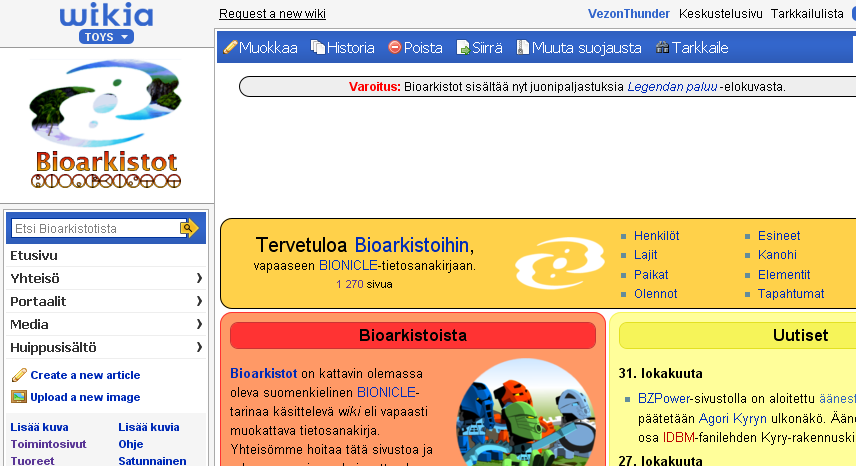The height and width of the screenshot is (466, 856).
Task: Click the Wikia logo
Action: (106, 16)
